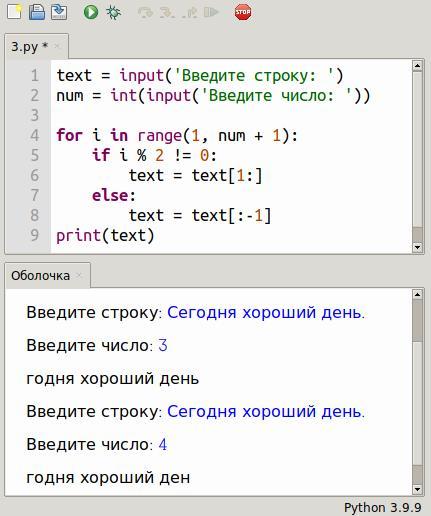Place cursor on line 9 print(text)
431x516 pixels.
pyautogui.click(x=105, y=236)
